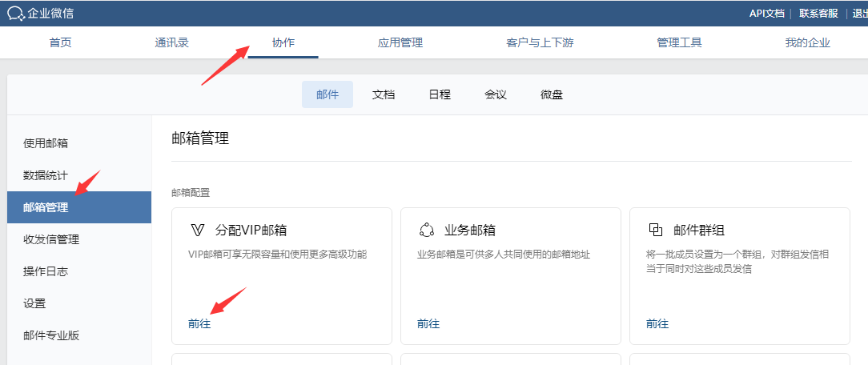This screenshot has height=365, width=868.
Task: Select the 协作 top navigation tab
Action: click(283, 43)
